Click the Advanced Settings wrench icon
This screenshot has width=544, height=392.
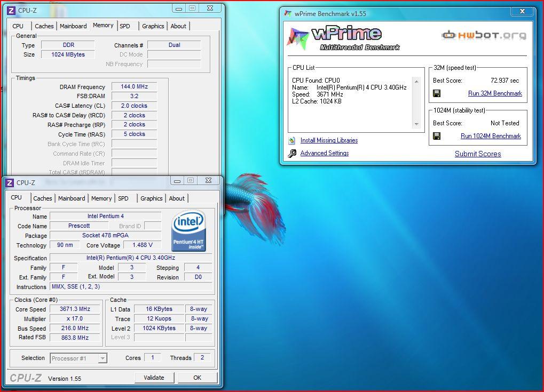point(292,153)
